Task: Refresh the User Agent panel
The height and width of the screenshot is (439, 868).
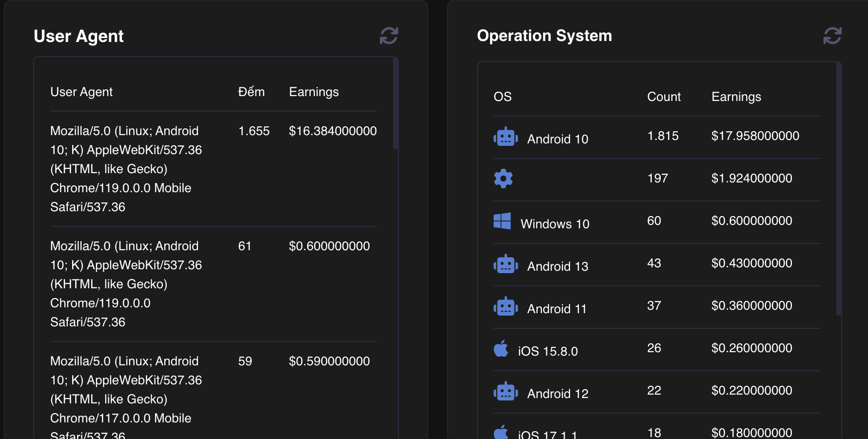Action: tap(389, 36)
